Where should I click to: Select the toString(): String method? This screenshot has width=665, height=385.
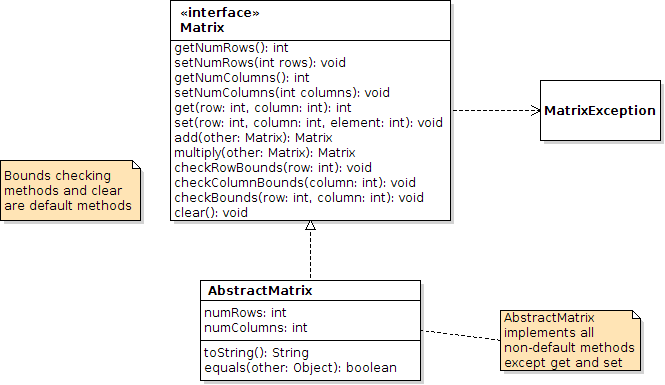(256, 353)
